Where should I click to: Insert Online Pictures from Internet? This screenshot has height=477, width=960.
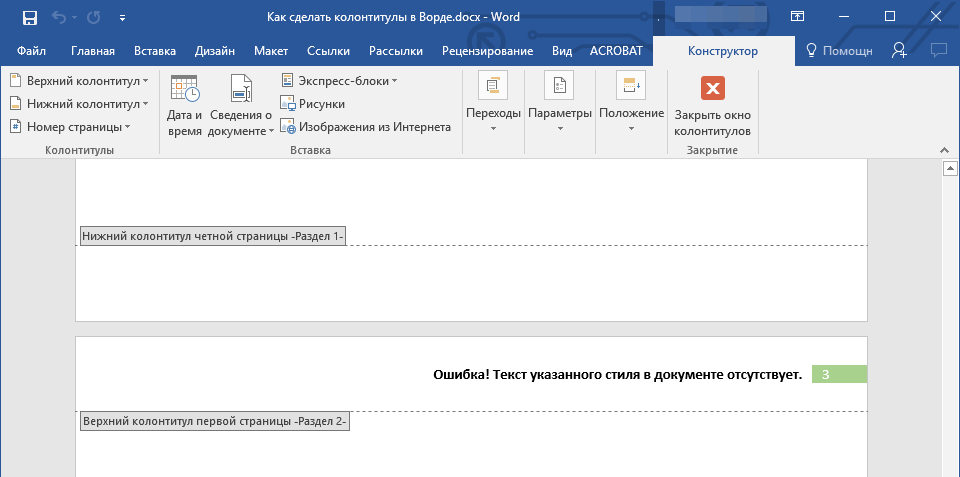(x=366, y=127)
